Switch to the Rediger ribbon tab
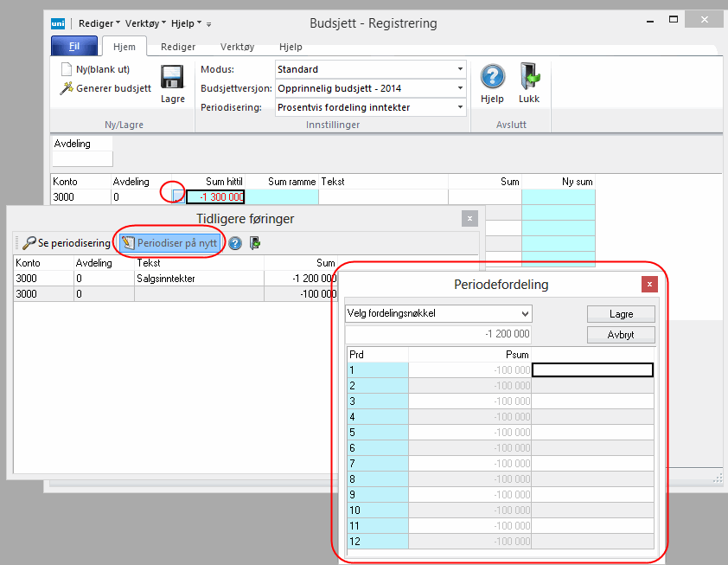Image resolution: width=728 pixels, height=565 pixels. (x=177, y=47)
